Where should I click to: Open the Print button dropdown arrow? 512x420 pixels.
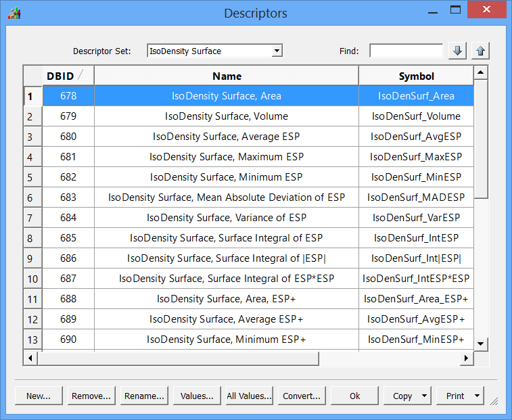pos(477,396)
